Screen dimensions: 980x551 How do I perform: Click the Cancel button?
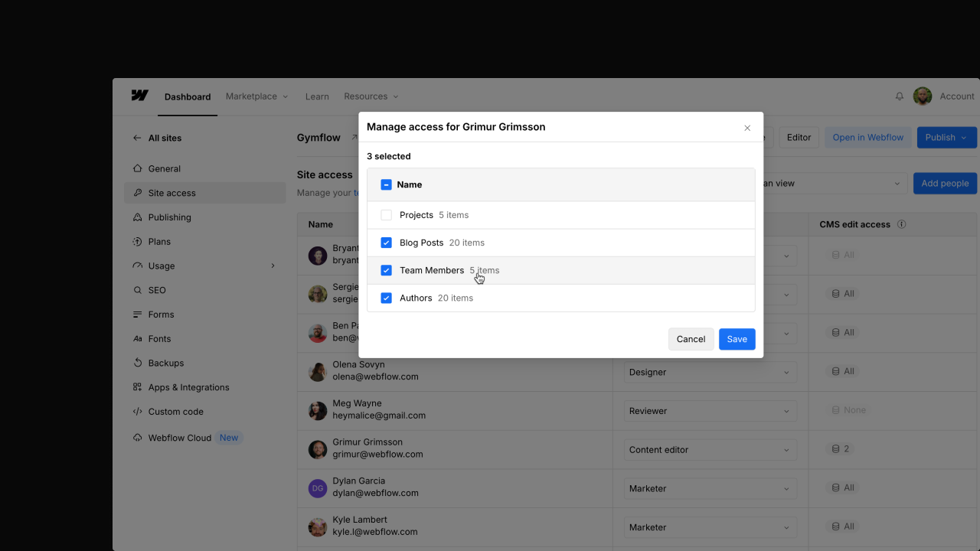pos(691,339)
